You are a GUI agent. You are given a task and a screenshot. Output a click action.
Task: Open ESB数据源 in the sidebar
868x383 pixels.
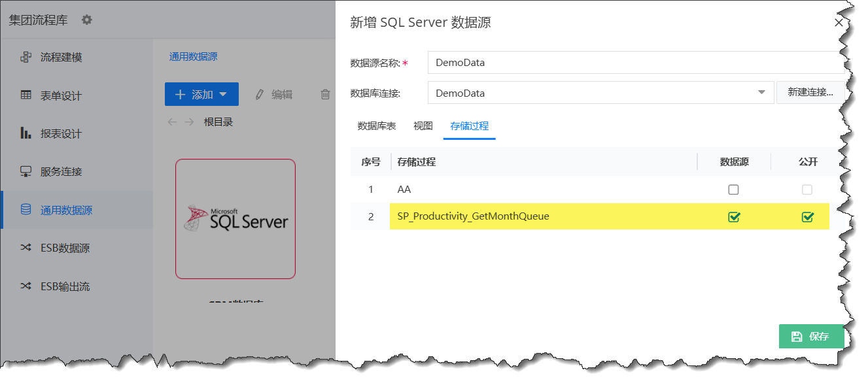pyautogui.click(x=65, y=248)
